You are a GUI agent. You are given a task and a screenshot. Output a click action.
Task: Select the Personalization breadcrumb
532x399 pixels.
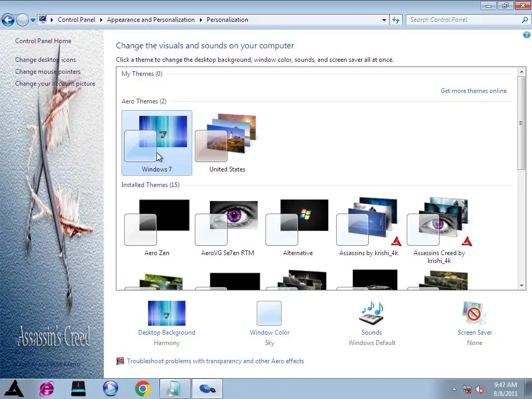(228, 20)
